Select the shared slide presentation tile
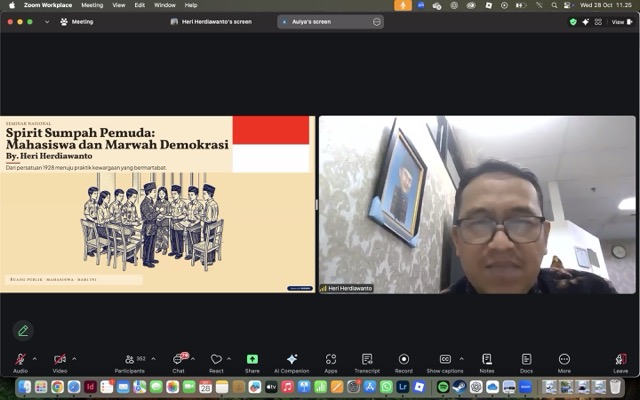This screenshot has height=400, width=640. pos(158,204)
